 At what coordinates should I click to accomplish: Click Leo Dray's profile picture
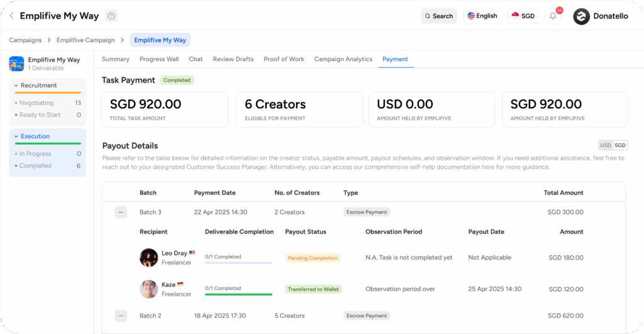(x=148, y=258)
